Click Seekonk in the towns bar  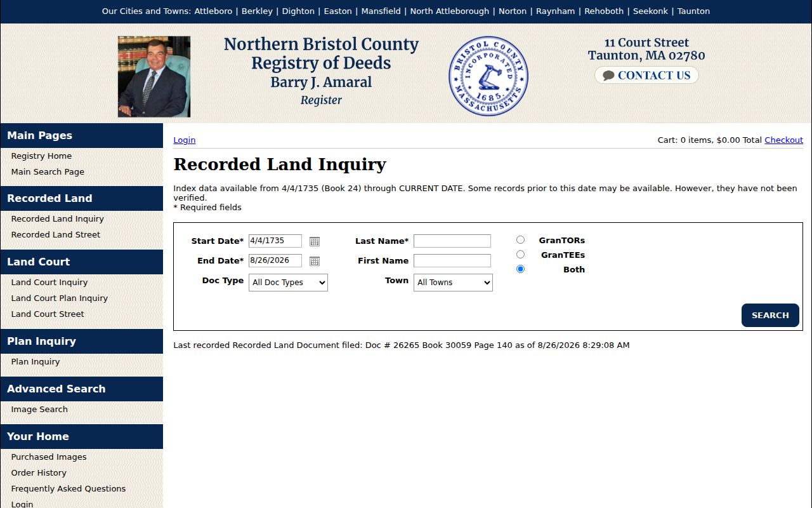(x=651, y=11)
